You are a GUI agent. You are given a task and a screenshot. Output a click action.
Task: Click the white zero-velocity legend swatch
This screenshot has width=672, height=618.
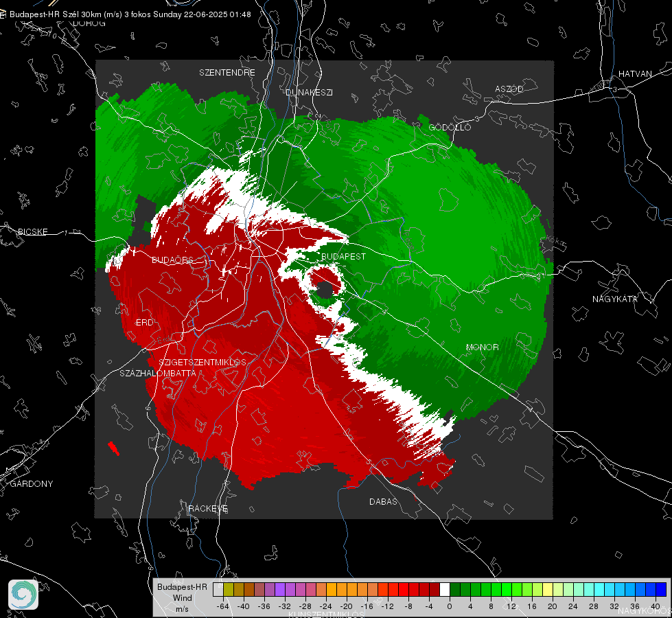tap(445, 590)
